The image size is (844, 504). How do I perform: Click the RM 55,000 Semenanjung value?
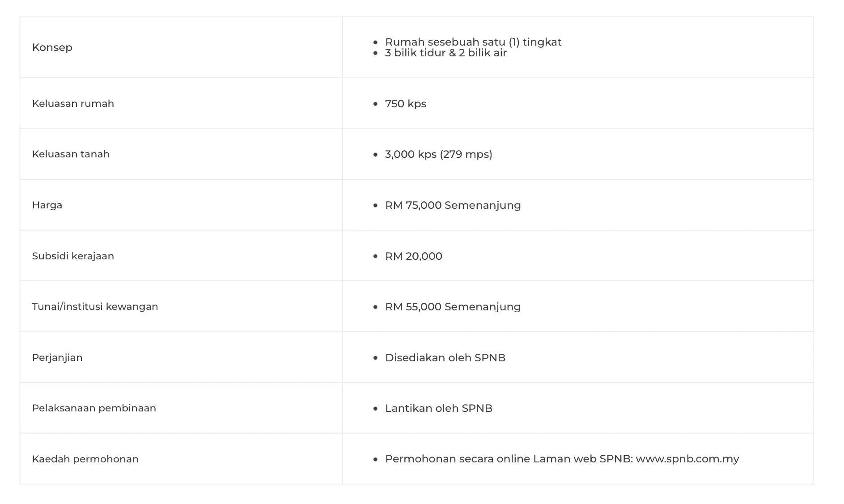click(x=453, y=307)
